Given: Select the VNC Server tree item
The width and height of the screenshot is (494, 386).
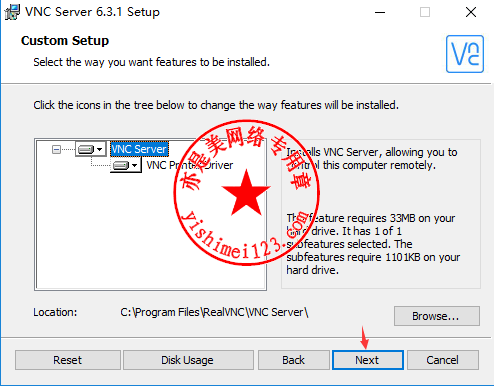Looking at the screenshot, I should [x=139, y=149].
